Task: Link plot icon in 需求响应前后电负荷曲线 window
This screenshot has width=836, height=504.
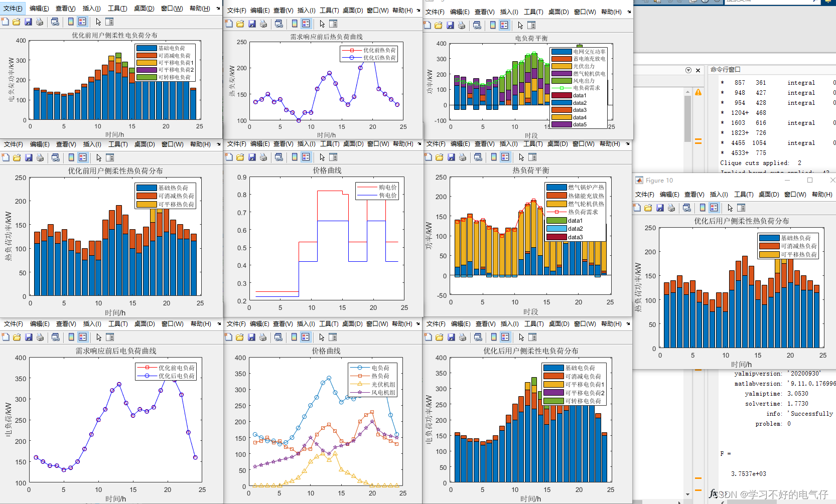Action: [x=56, y=337]
